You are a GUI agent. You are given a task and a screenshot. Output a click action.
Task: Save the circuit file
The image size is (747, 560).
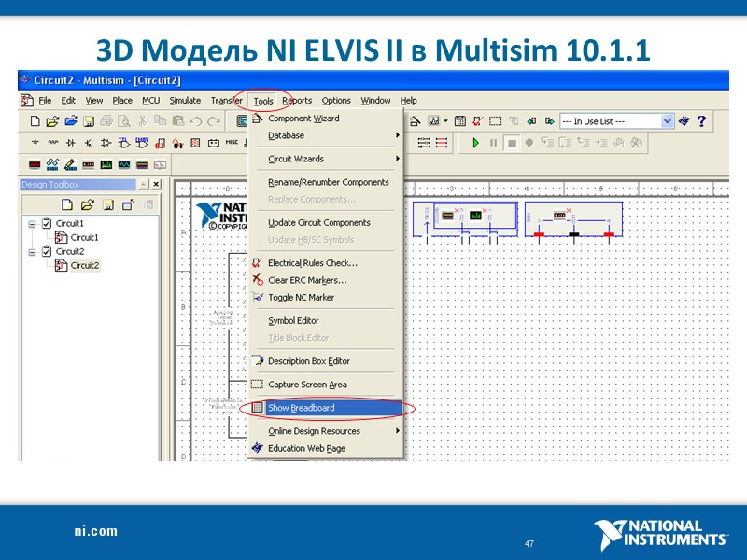click(x=89, y=120)
